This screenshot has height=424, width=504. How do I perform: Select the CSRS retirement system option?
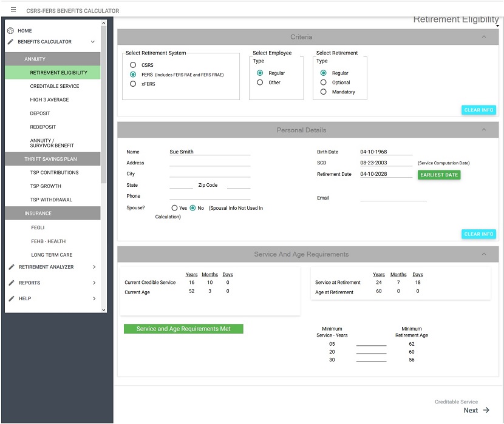coord(133,65)
